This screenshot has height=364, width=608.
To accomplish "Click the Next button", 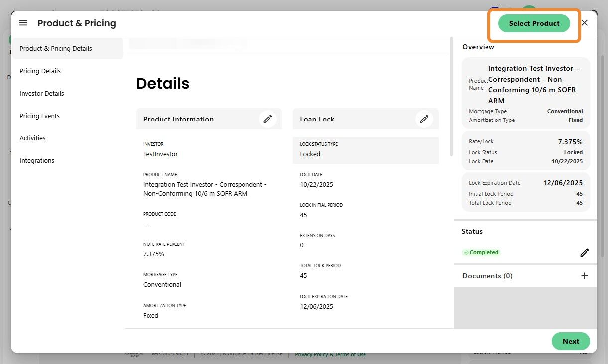I will pos(571,341).
